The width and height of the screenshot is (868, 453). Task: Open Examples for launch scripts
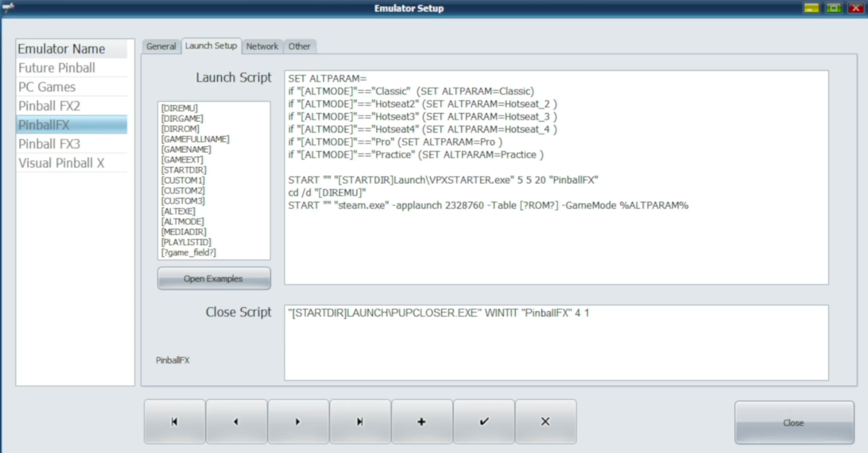(x=213, y=278)
